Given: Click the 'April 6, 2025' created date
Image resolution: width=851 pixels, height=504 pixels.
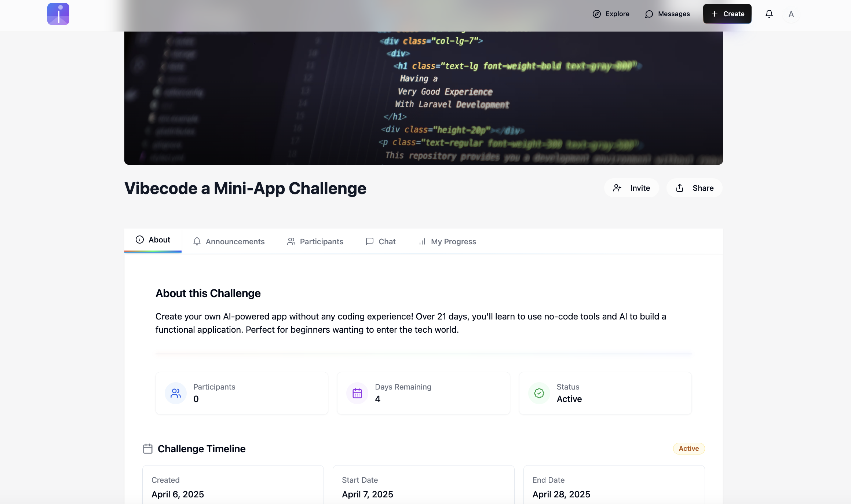Looking at the screenshot, I should 178,494.
